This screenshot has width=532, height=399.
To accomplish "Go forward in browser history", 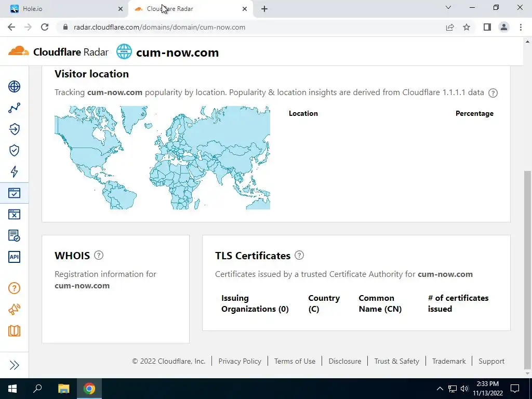I will pos(28,27).
